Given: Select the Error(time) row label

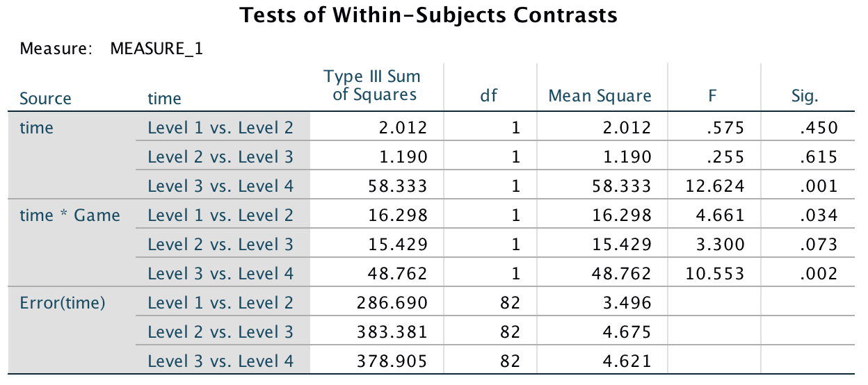Looking at the screenshot, I should (x=63, y=303).
